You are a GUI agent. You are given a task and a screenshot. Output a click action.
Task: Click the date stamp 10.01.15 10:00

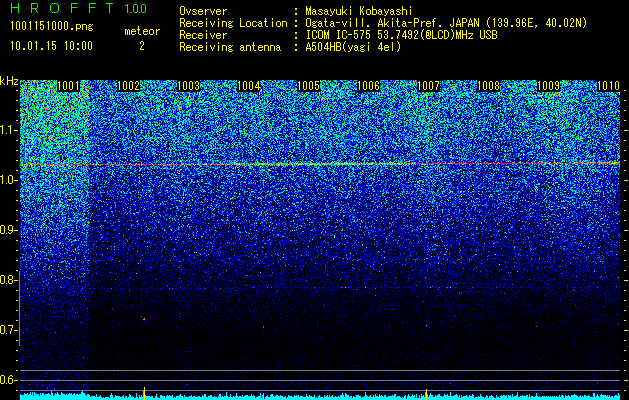[51, 45]
